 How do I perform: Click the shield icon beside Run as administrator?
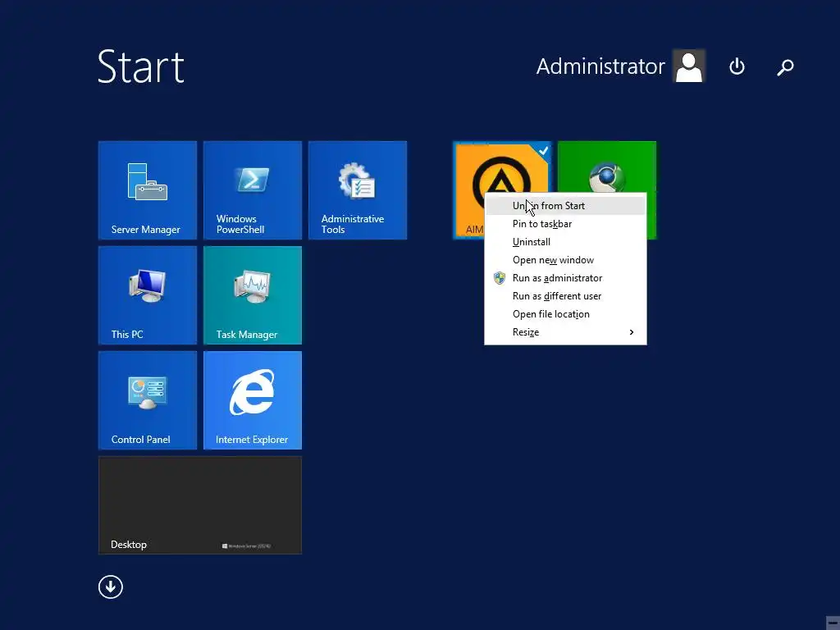pyautogui.click(x=500, y=278)
